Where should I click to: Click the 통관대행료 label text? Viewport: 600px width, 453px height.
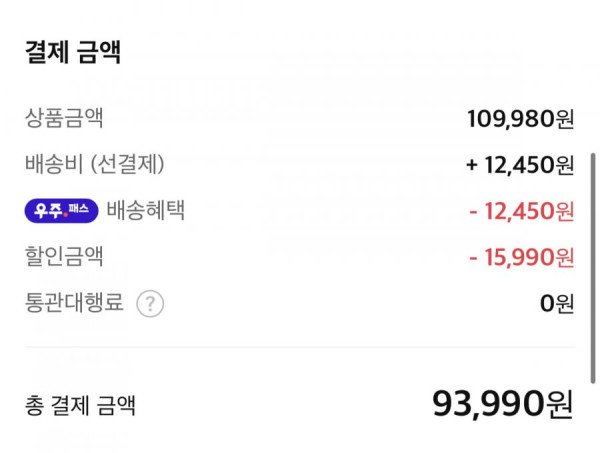(x=74, y=302)
